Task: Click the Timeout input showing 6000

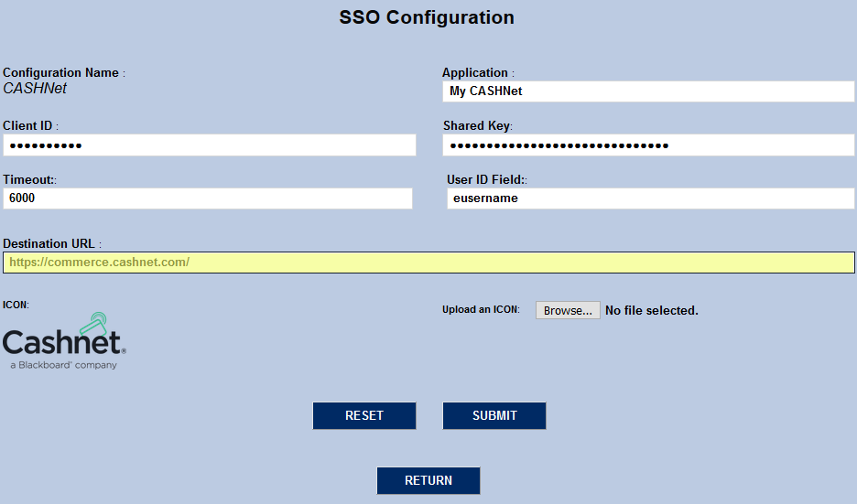Action: pyautogui.click(x=208, y=198)
